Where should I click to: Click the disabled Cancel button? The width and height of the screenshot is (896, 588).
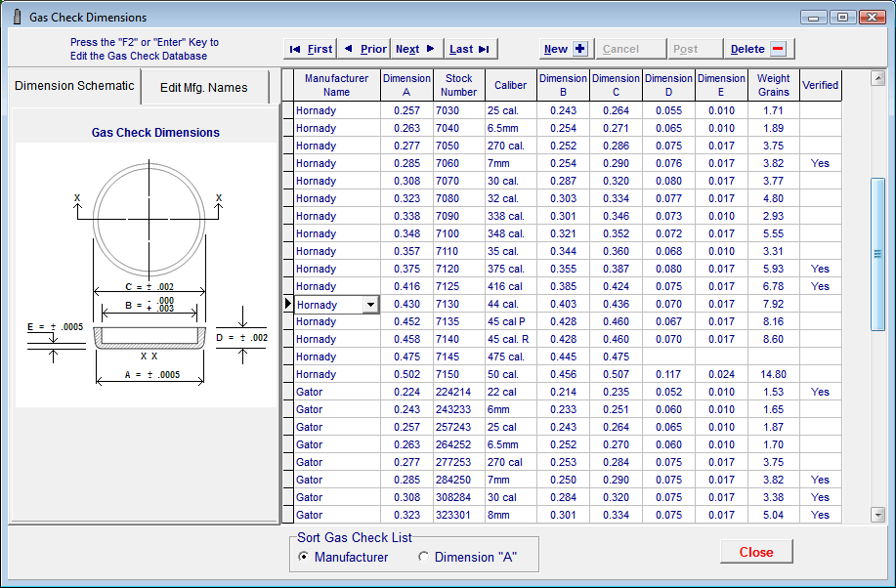(x=631, y=49)
